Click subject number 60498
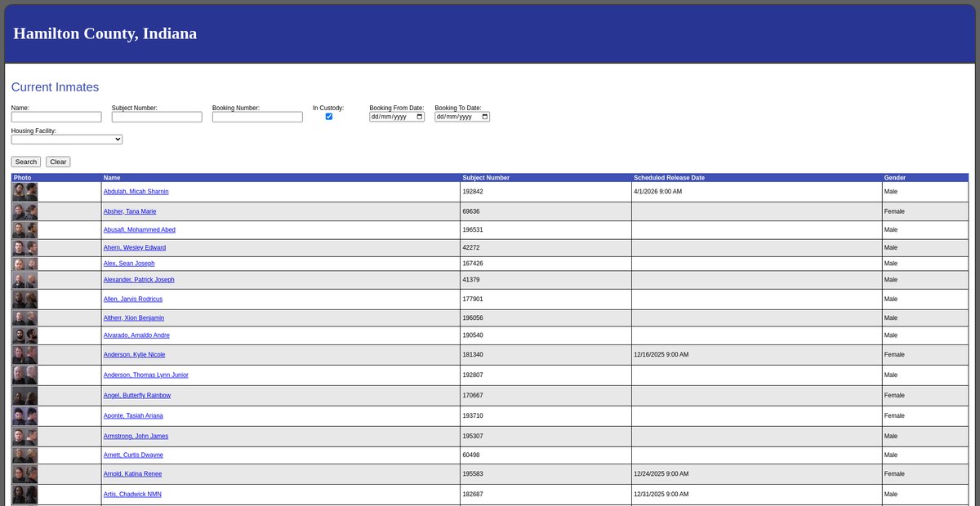Image resolution: width=980 pixels, height=506 pixels. [x=471, y=455]
